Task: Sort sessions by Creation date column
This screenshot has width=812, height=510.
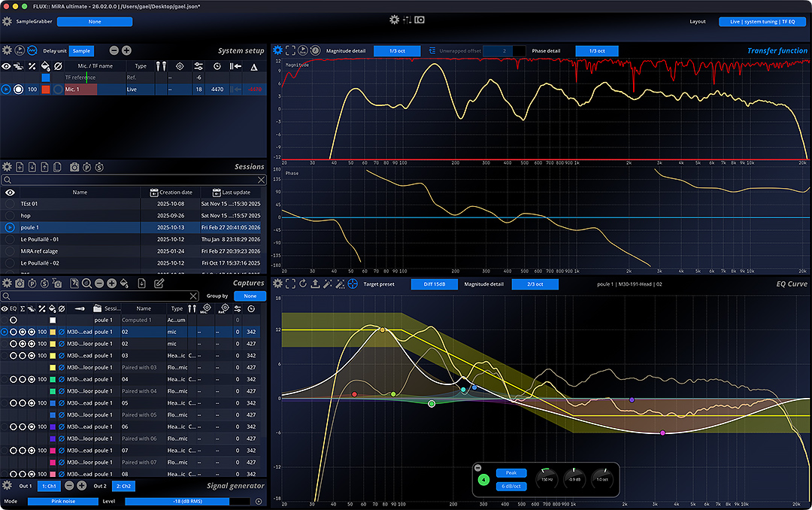Action: [x=174, y=193]
